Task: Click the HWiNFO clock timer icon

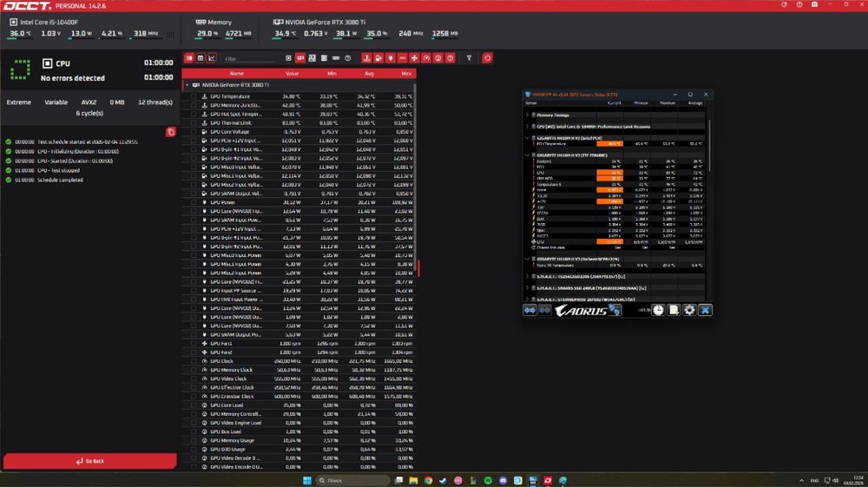Action: tap(658, 311)
